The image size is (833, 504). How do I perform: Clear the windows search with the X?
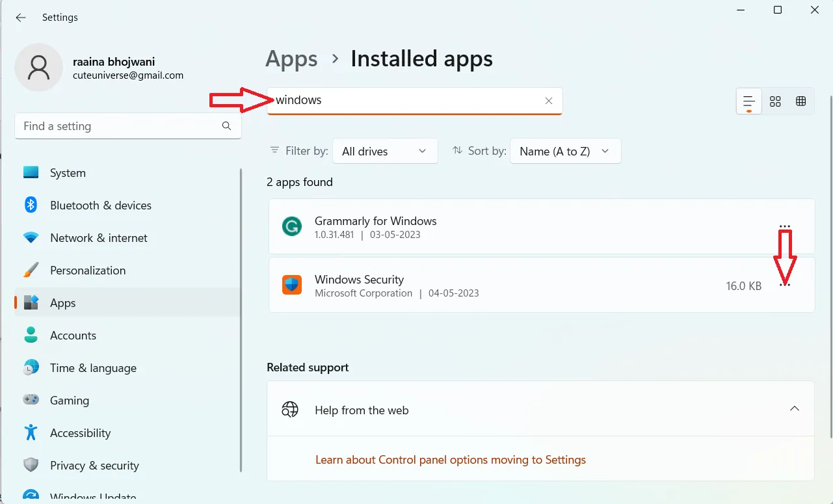549,101
